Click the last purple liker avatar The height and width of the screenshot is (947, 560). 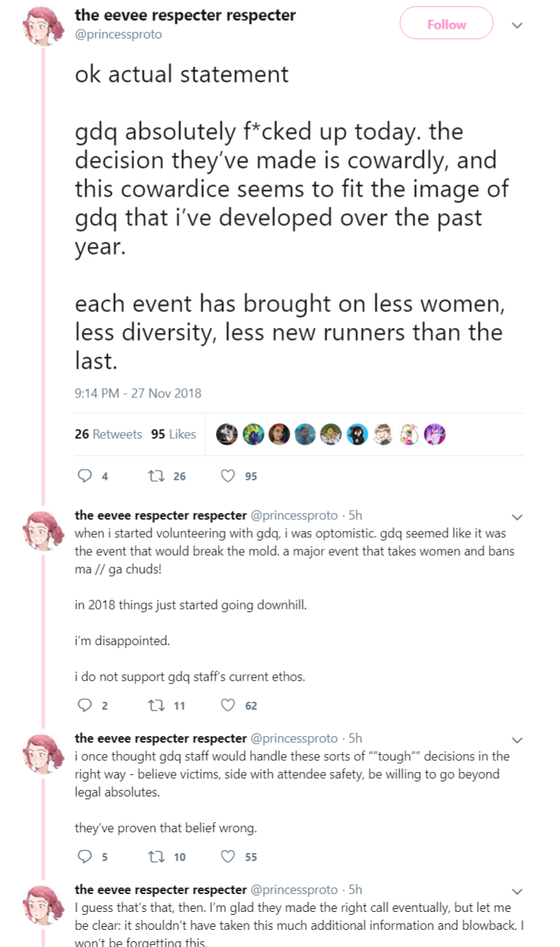click(x=435, y=434)
